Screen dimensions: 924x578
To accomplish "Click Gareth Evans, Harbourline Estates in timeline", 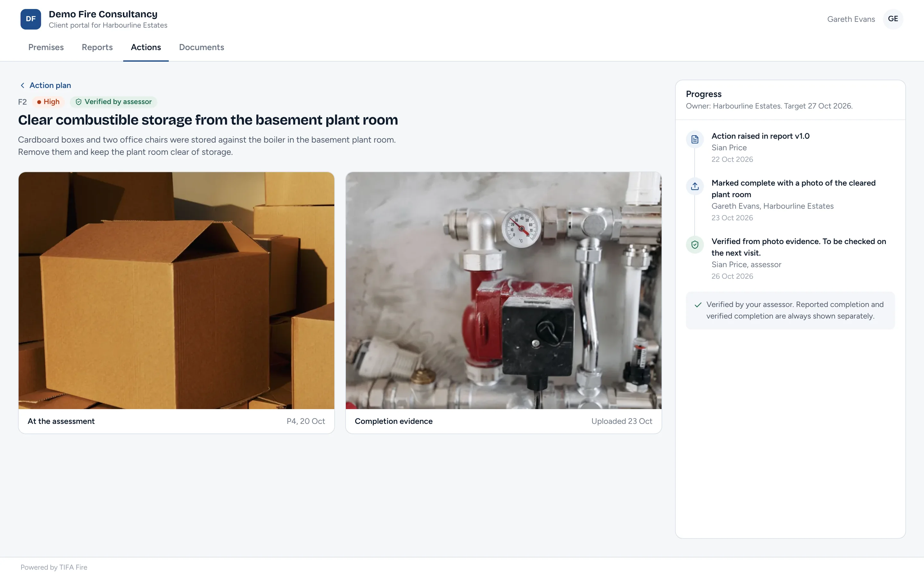I will coord(773,206).
